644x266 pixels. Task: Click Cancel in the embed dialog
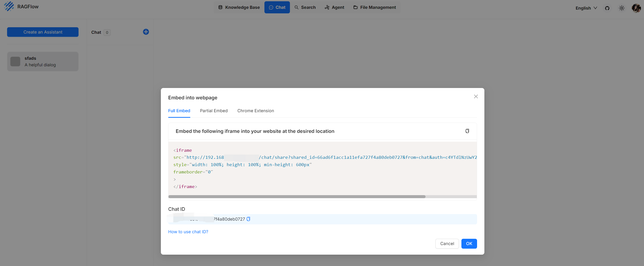447,244
